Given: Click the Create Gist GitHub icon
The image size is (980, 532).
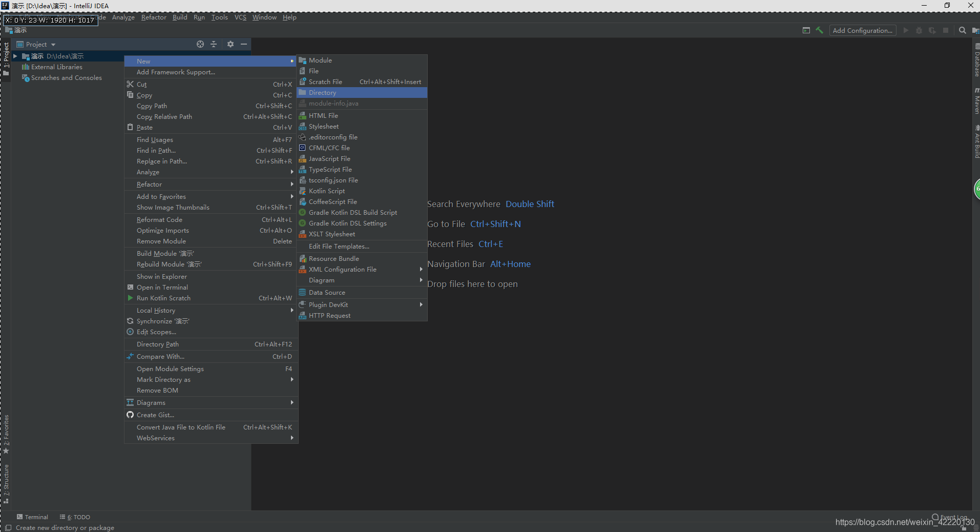Looking at the screenshot, I should coord(130,415).
